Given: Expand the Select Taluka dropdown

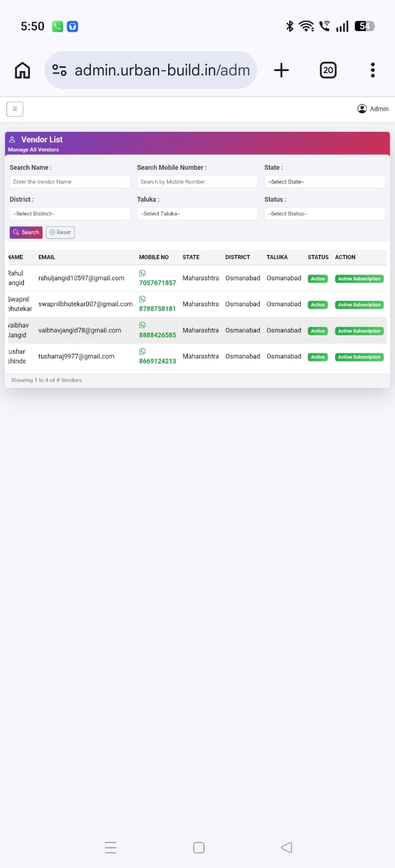Looking at the screenshot, I should (197, 214).
